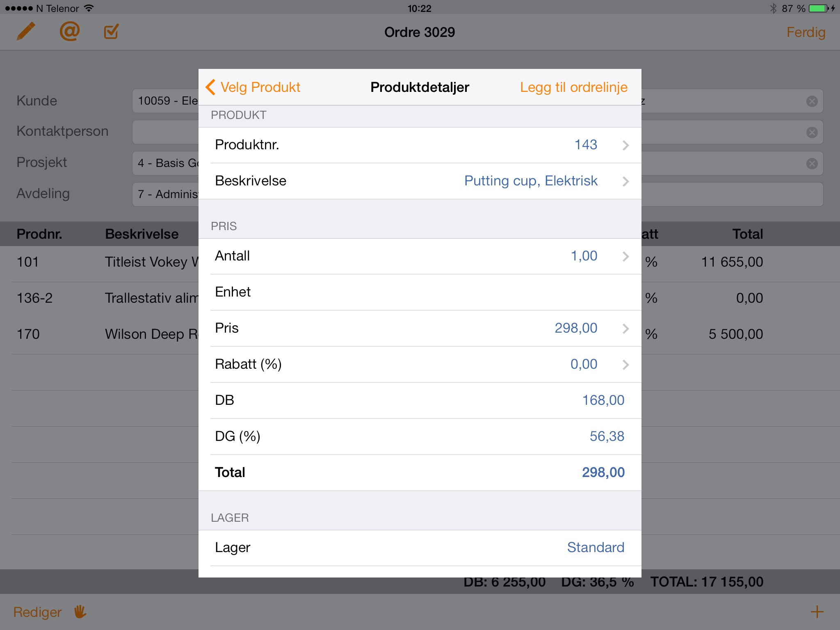Viewport: 840px width, 630px height.
Task: Tap the DG (%) value 56,38
Action: (x=607, y=436)
